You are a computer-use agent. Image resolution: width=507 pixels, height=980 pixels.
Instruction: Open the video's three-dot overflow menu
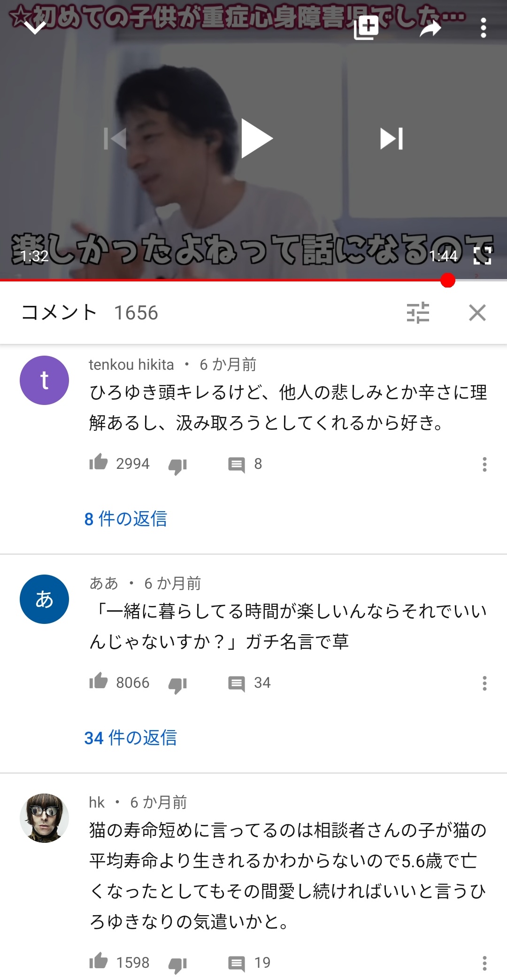coord(484,28)
